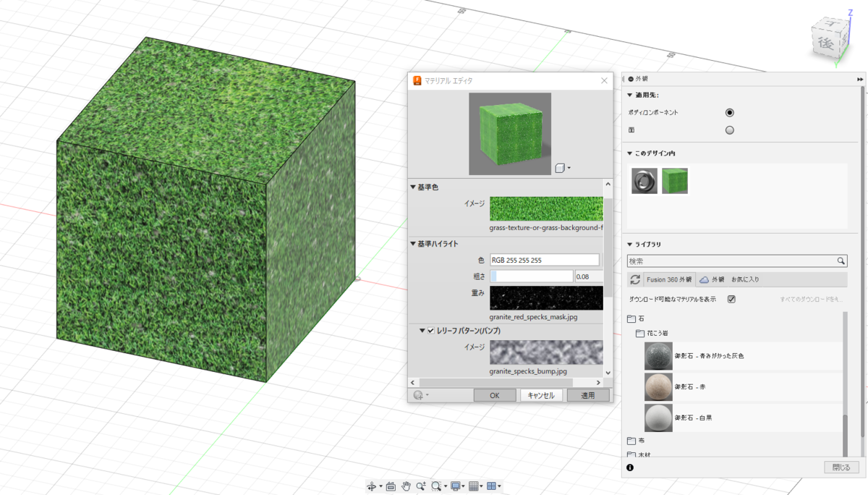Refresh the appearance library
Image resolution: width=868 pixels, height=495 pixels.
coord(635,279)
